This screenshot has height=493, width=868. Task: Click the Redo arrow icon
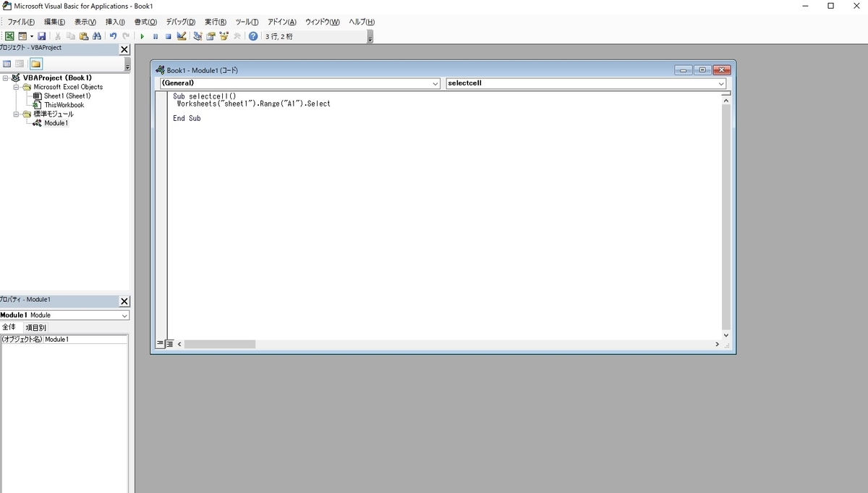click(x=126, y=36)
